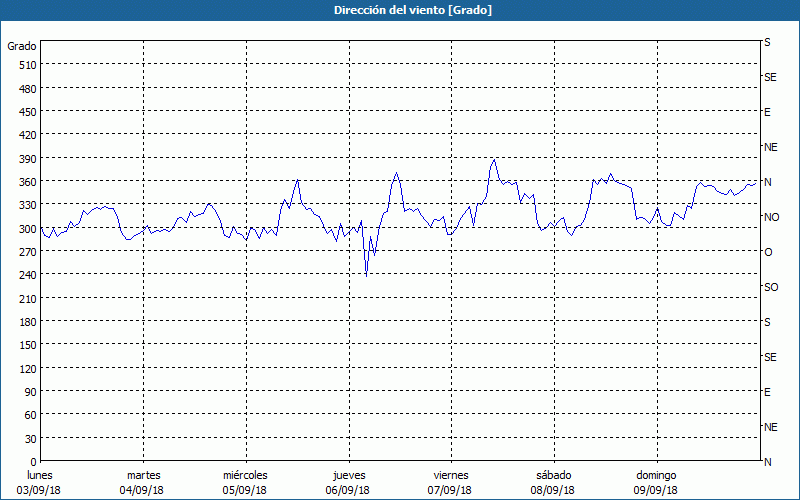Click the 'E' compass label at 90 level

(767, 392)
